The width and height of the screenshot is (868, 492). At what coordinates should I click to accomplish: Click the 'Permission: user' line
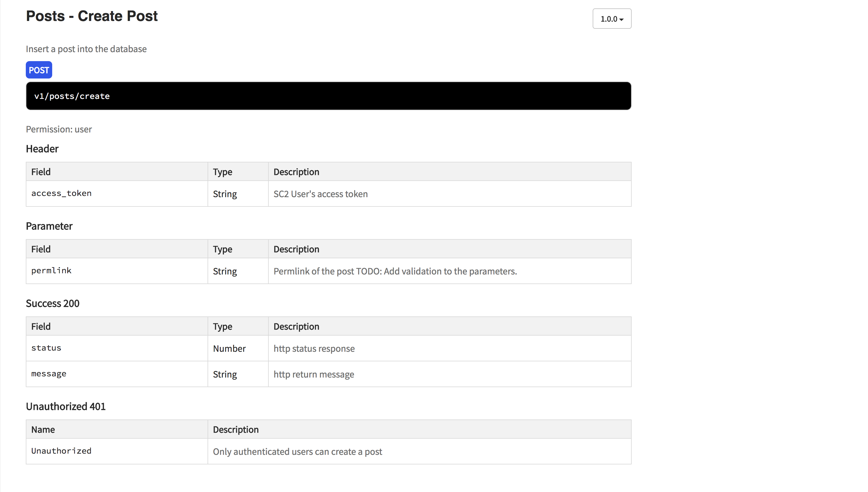(x=59, y=129)
